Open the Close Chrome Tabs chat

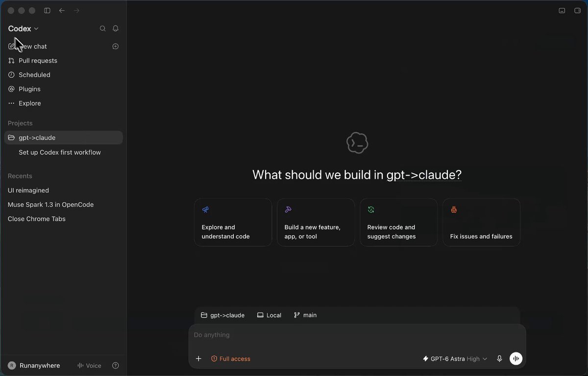pos(63,219)
